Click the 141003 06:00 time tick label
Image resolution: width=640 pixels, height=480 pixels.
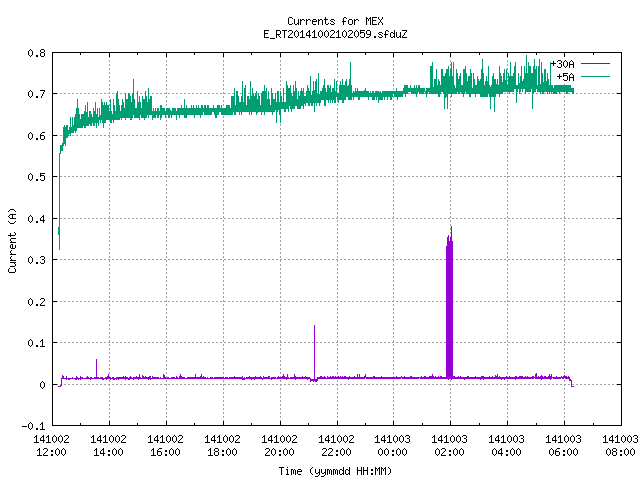563,446
